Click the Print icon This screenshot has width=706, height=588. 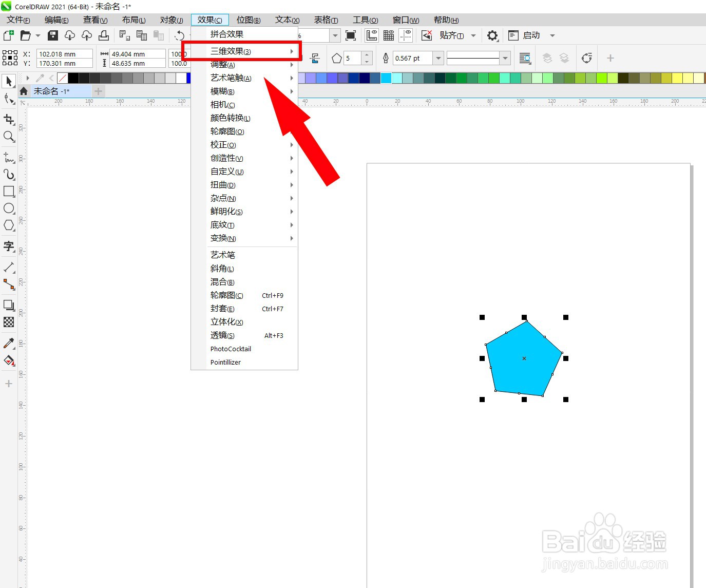click(104, 35)
